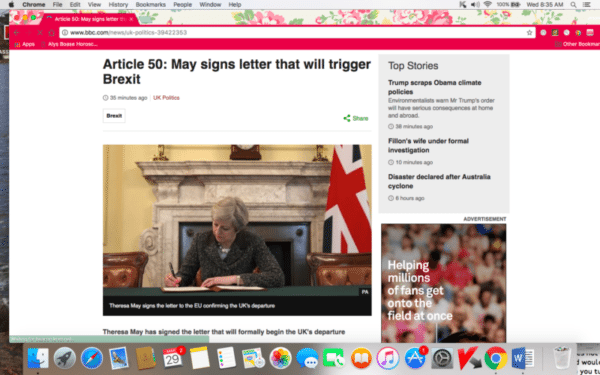Open the Chrome application menu
600x375 pixels.
[x=34, y=5]
